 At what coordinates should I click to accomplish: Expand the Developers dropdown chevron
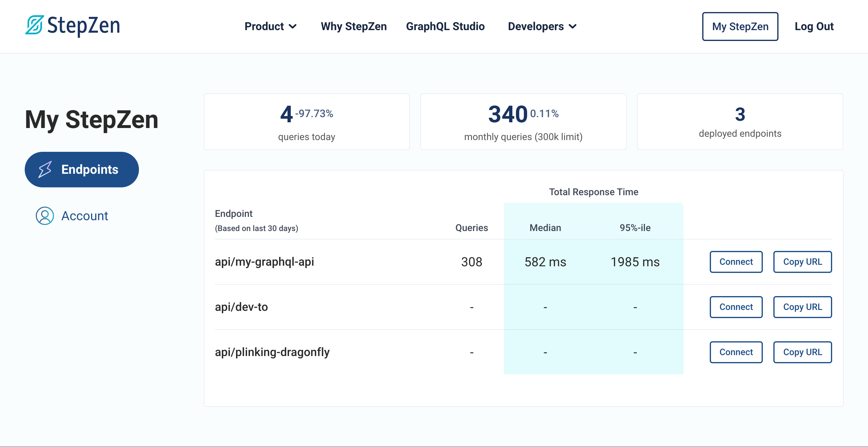click(573, 26)
